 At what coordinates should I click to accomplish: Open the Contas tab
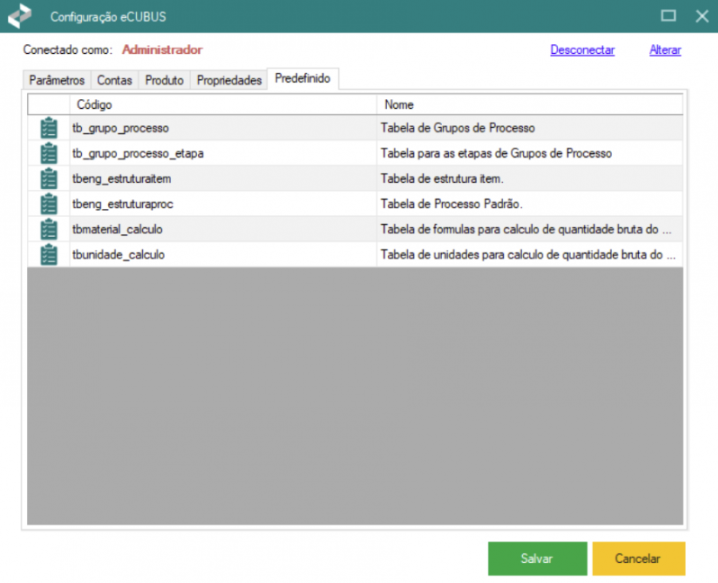(114, 80)
